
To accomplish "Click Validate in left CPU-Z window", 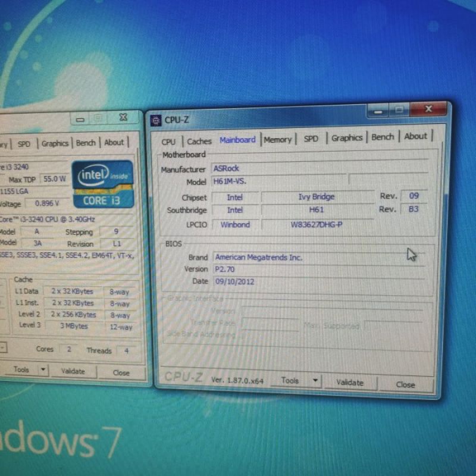I will tap(73, 371).
